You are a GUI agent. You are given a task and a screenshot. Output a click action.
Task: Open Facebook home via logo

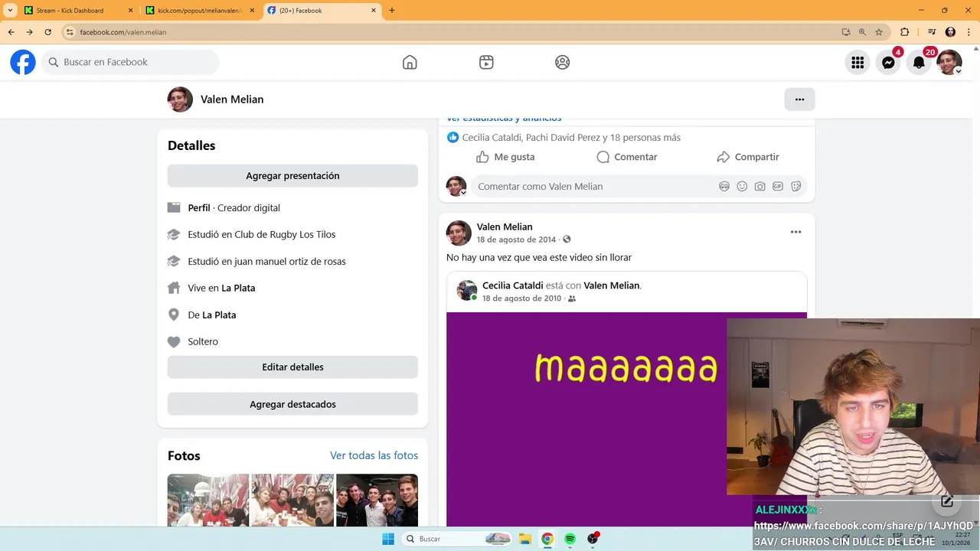(23, 62)
